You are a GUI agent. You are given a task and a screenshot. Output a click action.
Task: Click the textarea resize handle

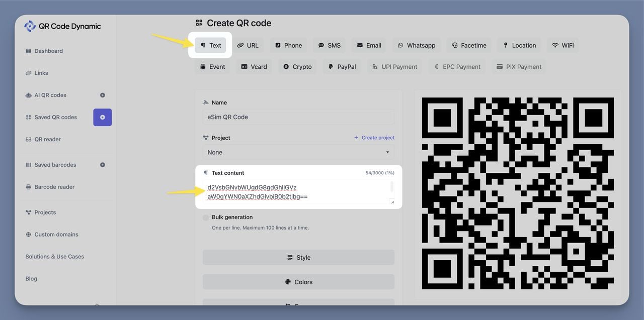(x=392, y=202)
